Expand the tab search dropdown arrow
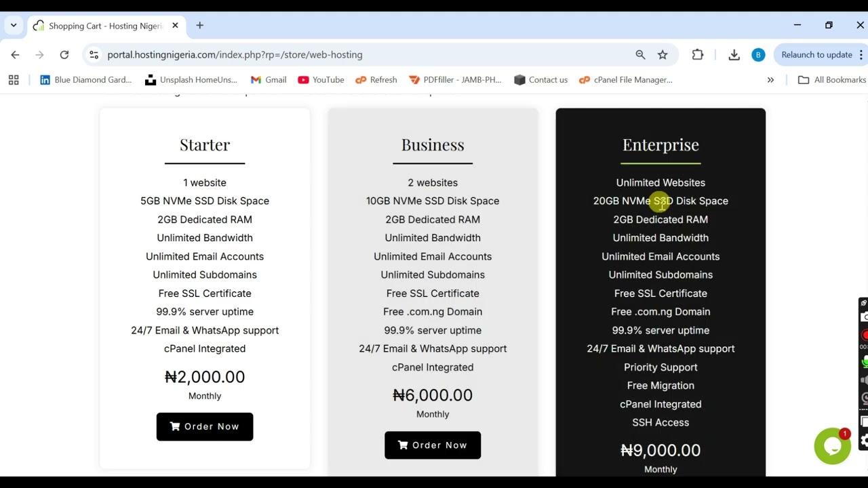 (13, 26)
